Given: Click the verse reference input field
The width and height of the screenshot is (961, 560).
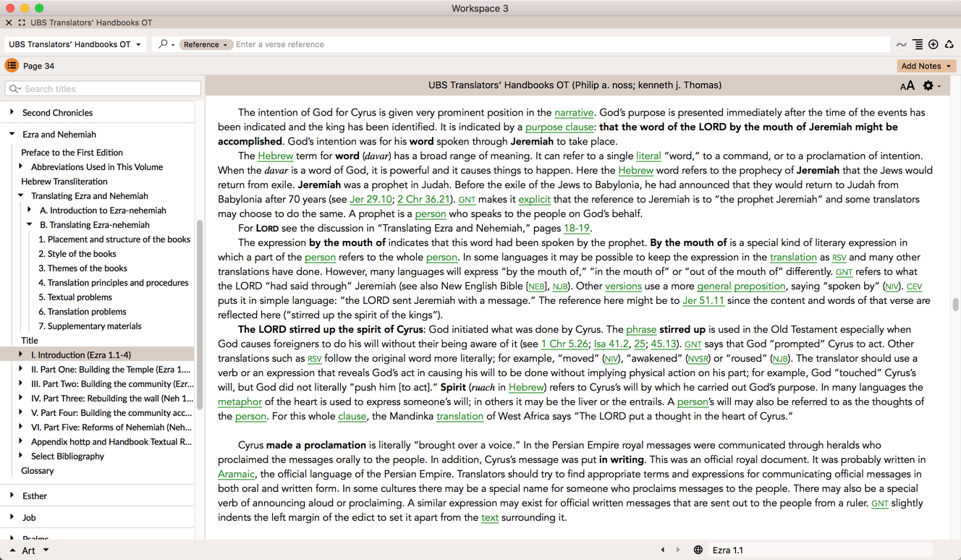Looking at the screenshot, I should [561, 44].
